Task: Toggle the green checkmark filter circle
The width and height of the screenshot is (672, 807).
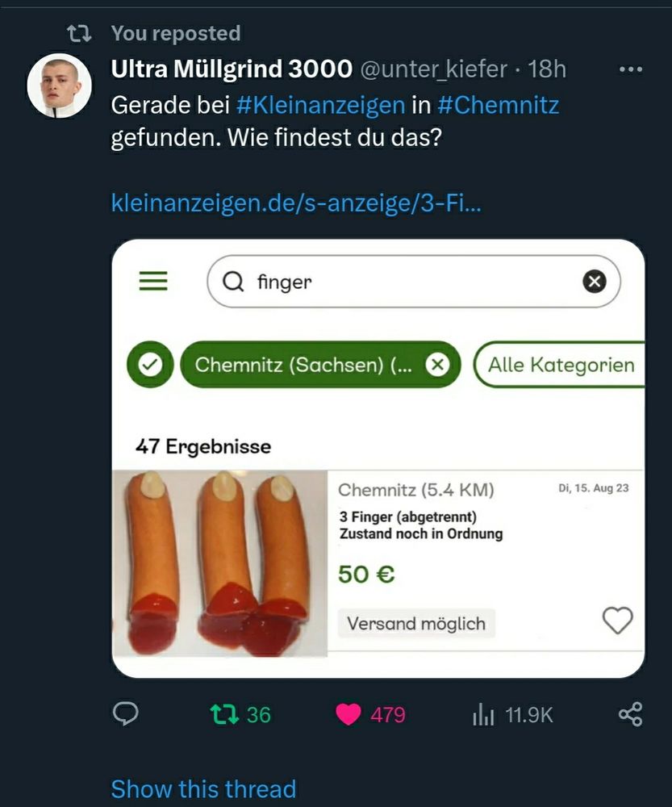Action: [x=151, y=365]
